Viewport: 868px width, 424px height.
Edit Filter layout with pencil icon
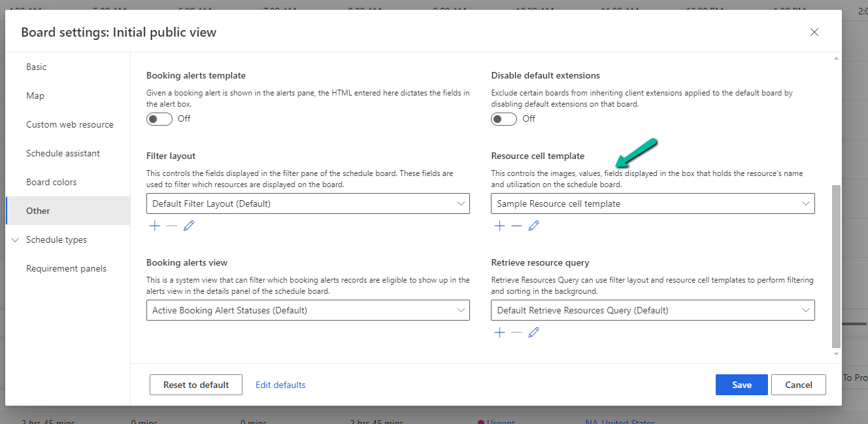click(x=189, y=226)
